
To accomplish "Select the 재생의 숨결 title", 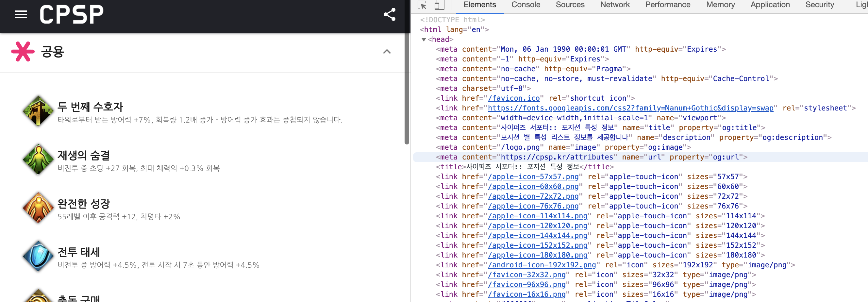I will pos(84,155).
